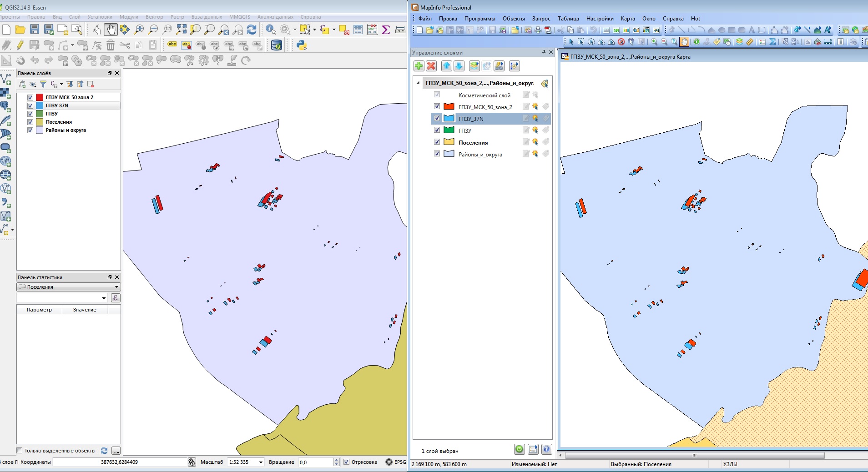The width and height of the screenshot is (868, 472).
Task: Remove a layer using the red X in Управление слоями
Action: click(x=431, y=66)
